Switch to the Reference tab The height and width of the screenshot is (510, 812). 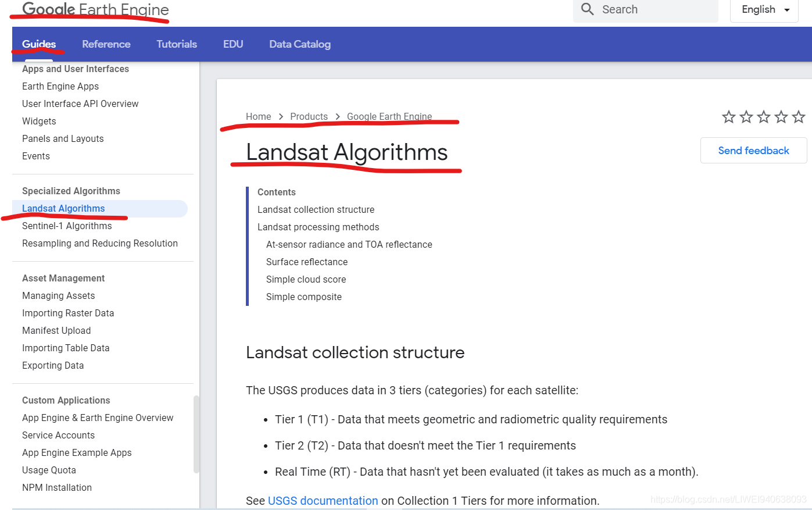pyautogui.click(x=106, y=44)
